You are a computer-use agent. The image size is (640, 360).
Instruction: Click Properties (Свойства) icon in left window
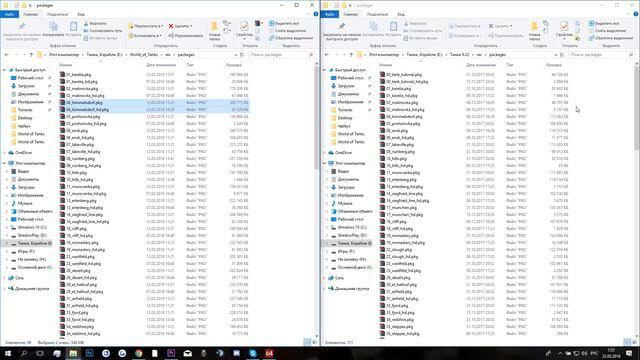coord(244,27)
